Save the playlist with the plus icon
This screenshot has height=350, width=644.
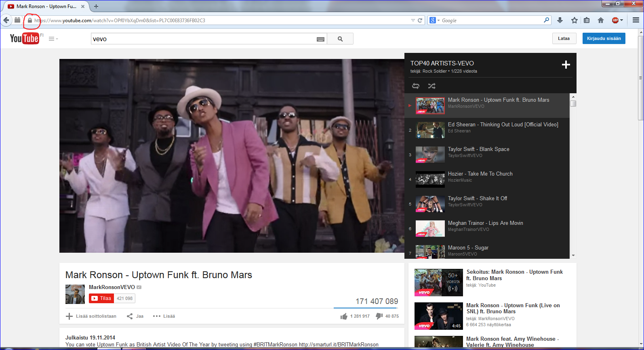566,65
